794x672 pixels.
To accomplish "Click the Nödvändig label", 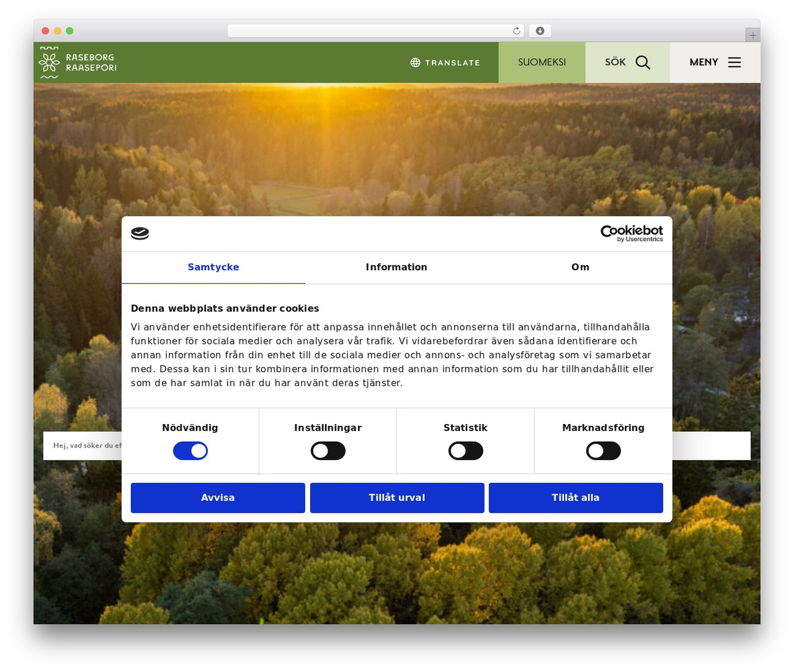I will (190, 428).
